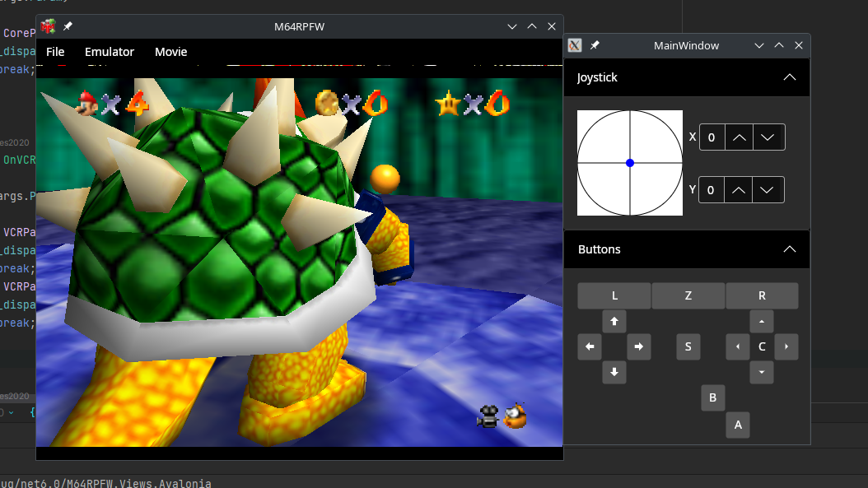Toggle the pin icon on M64RPFW window
This screenshot has height=488, width=868.
68,26
